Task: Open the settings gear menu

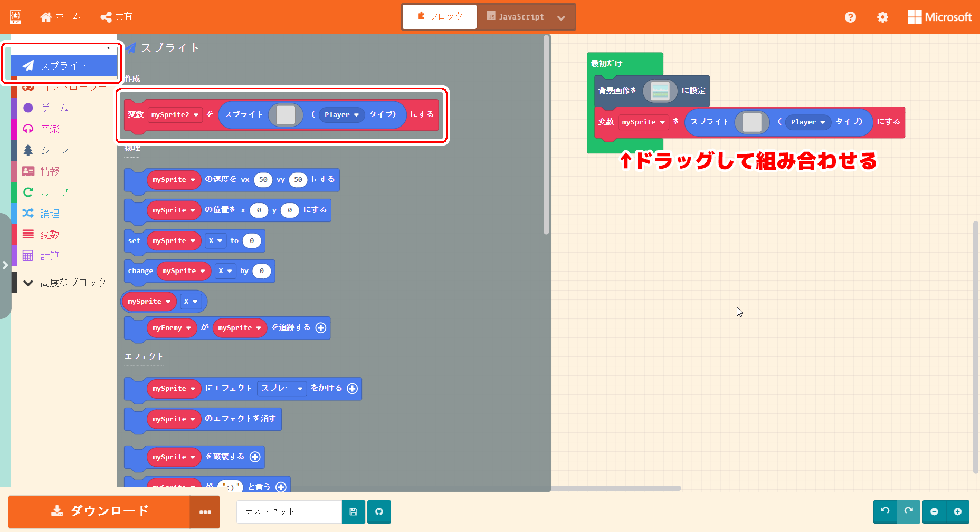Action: [882, 17]
